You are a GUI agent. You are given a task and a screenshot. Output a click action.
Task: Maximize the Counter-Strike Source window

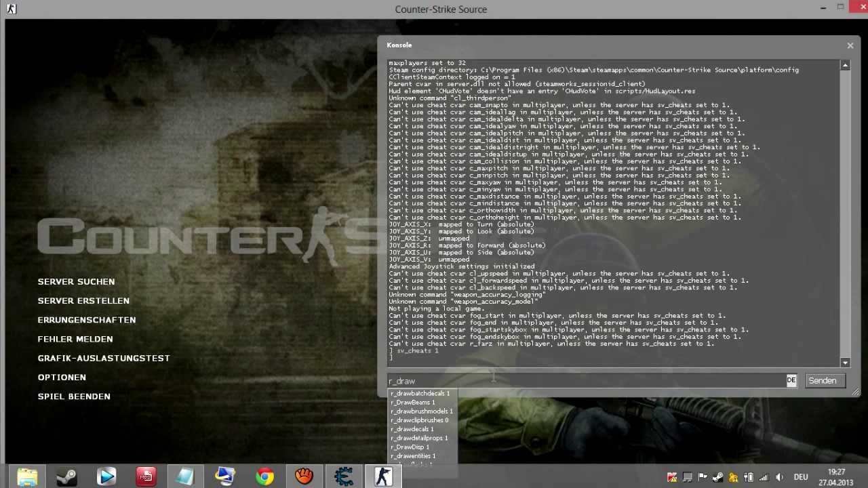pyautogui.click(x=841, y=7)
